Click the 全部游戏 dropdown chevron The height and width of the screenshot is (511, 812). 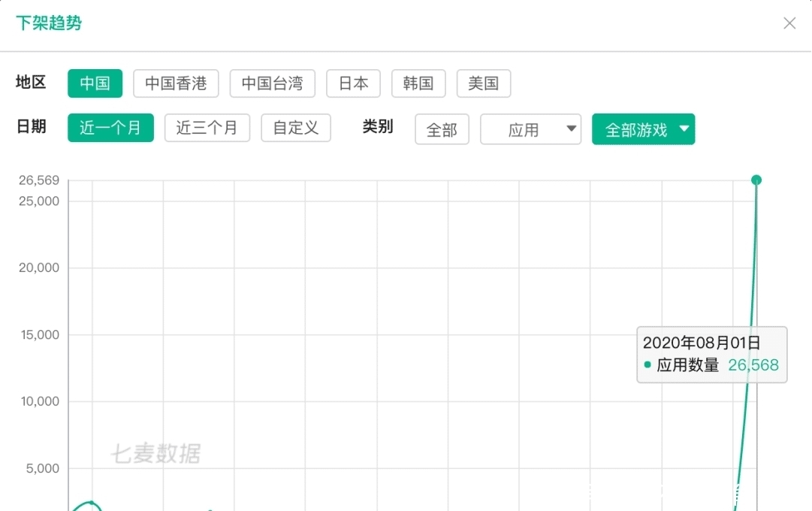point(684,129)
